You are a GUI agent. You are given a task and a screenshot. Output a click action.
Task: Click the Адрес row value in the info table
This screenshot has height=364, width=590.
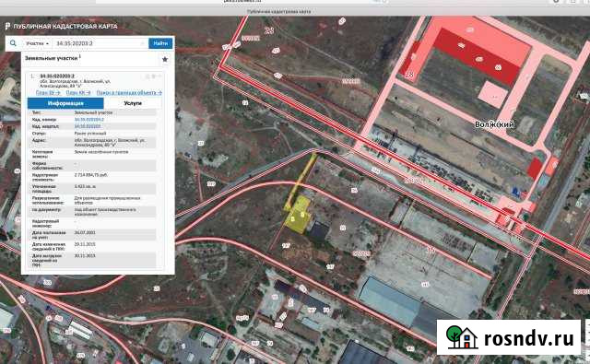click(110, 142)
